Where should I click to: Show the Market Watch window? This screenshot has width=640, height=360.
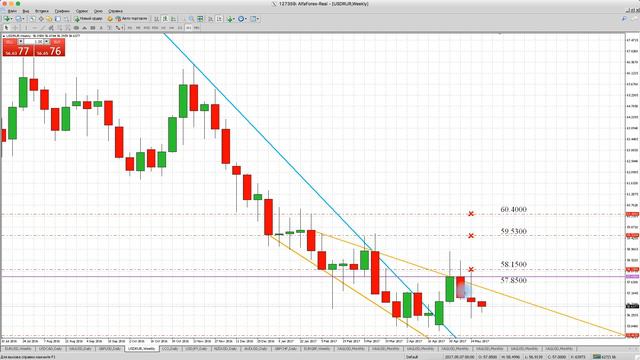[32, 19]
